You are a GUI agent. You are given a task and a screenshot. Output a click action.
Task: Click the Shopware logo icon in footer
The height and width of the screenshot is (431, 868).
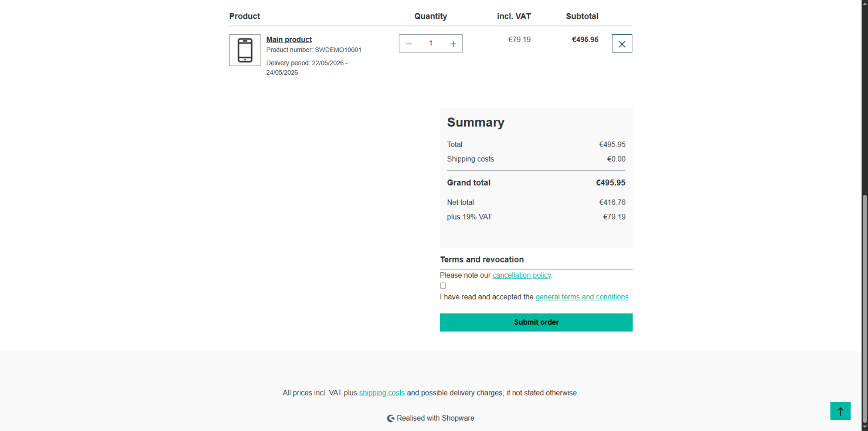point(391,418)
